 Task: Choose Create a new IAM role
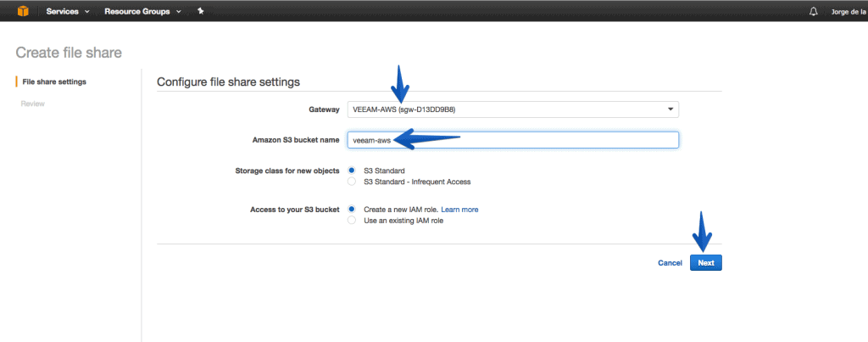click(352, 210)
